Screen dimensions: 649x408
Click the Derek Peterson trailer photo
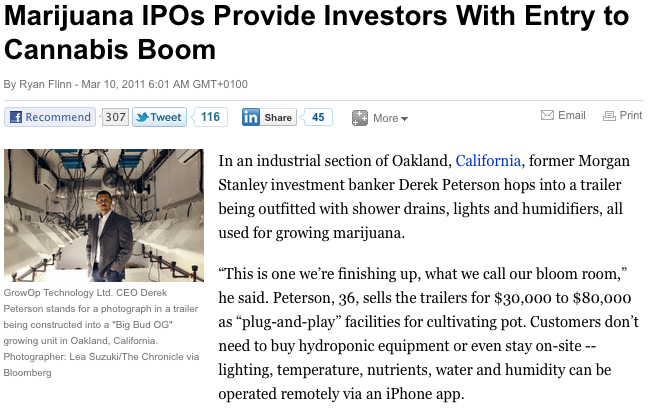(105, 215)
